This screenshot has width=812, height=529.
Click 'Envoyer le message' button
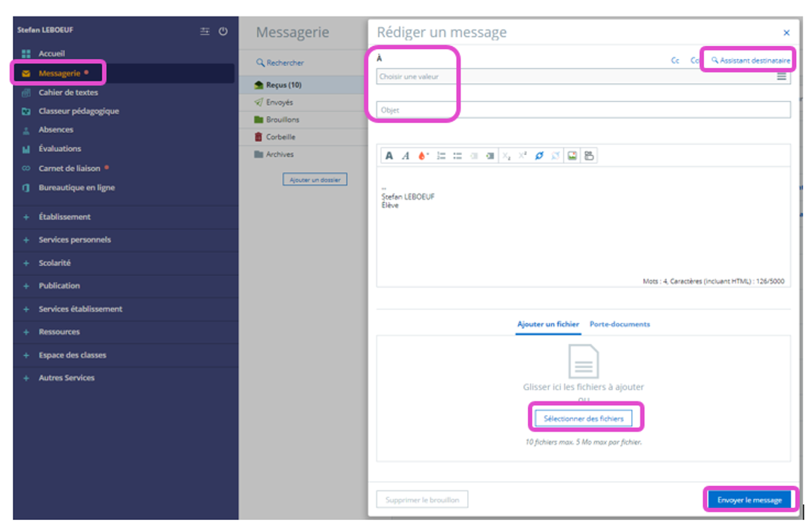click(x=749, y=500)
